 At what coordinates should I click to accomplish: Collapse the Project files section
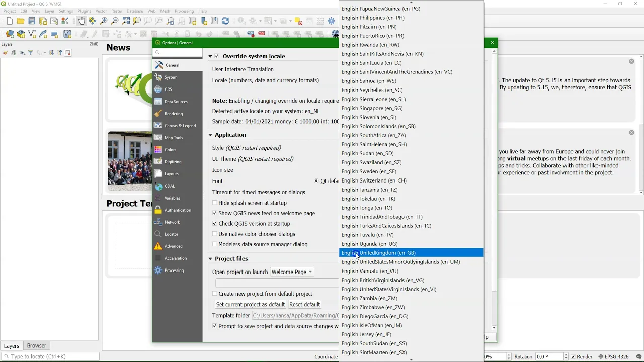click(x=210, y=259)
